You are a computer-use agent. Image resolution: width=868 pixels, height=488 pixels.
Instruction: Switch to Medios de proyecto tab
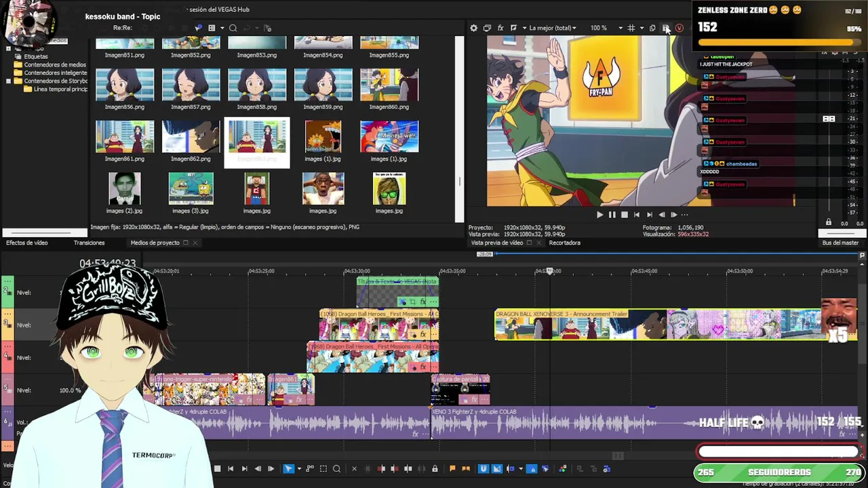(155, 243)
